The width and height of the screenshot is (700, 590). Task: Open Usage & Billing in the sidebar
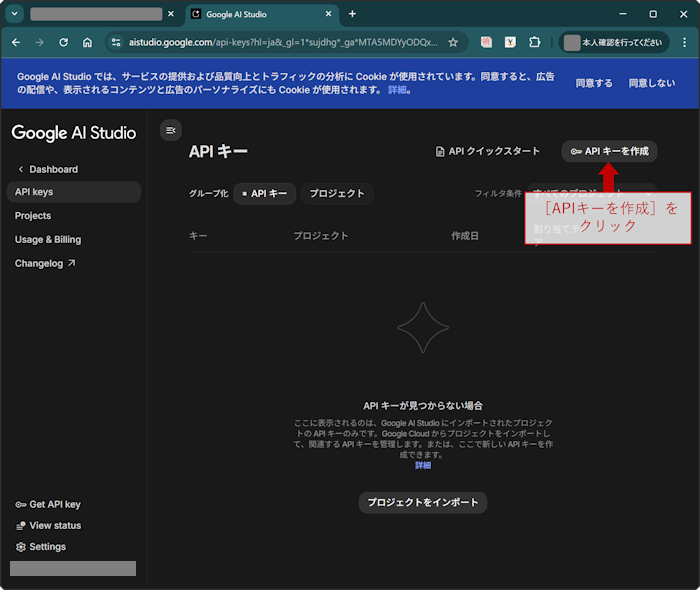[48, 239]
